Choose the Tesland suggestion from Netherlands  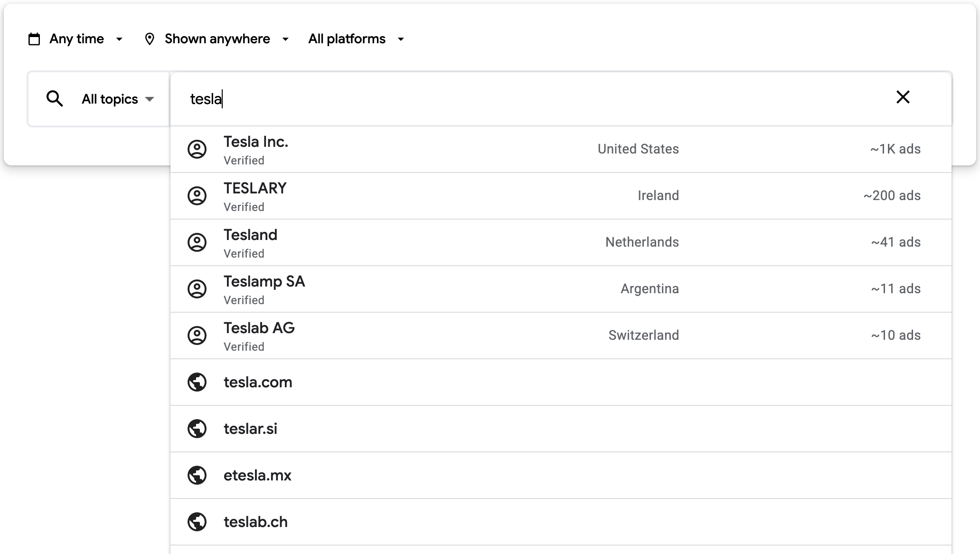(x=250, y=242)
